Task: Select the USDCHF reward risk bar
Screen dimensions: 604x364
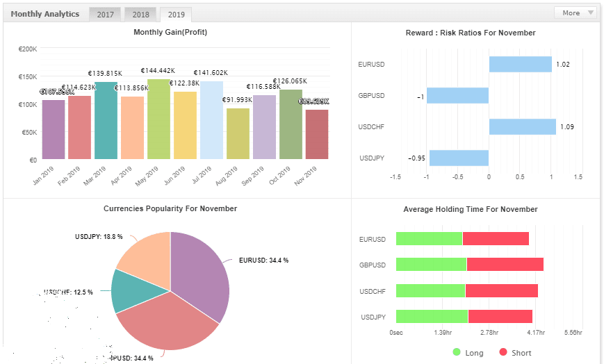Action: point(522,126)
